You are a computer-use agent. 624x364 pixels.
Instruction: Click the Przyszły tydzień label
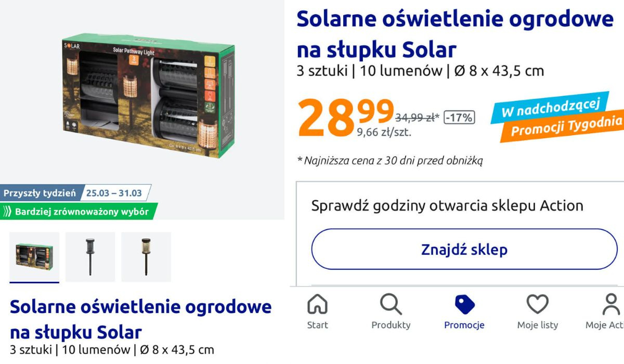(40, 193)
